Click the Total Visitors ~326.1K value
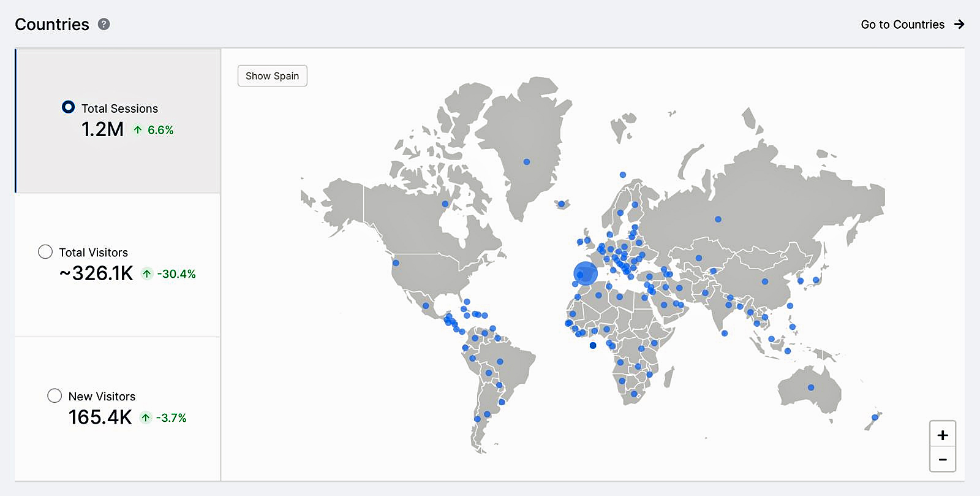 click(96, 273)
